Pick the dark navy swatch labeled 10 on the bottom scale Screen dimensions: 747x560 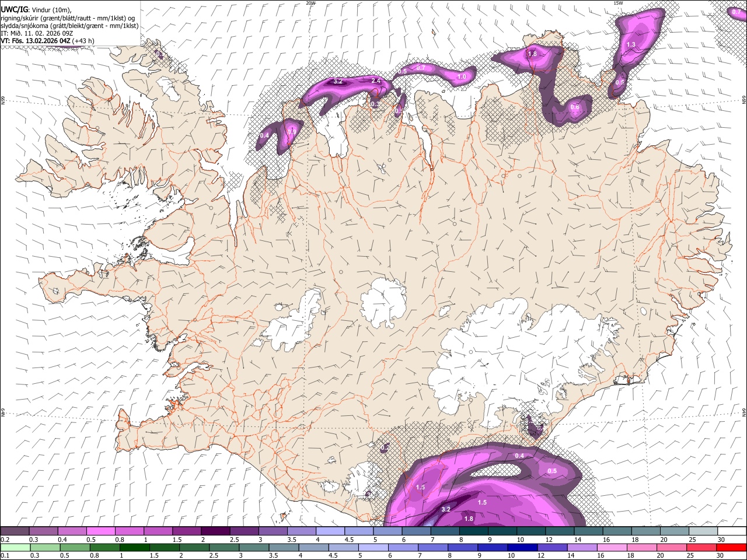(x=522, y=547)
